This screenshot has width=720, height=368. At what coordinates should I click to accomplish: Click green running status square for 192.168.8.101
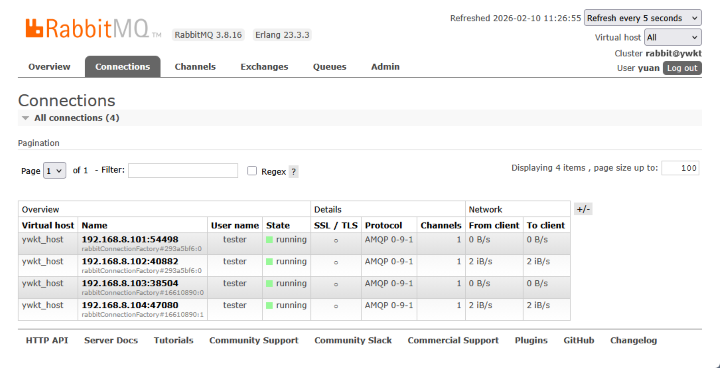(270, 240)
